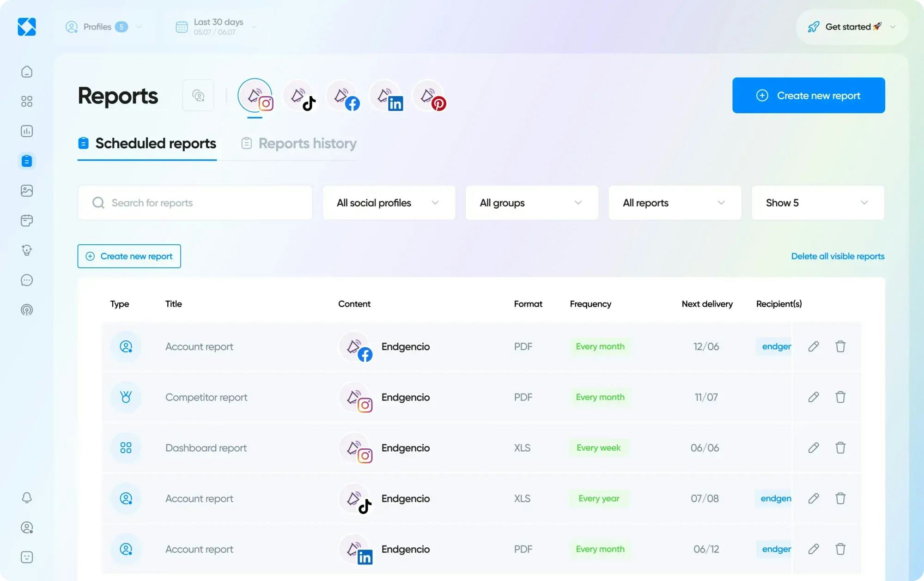Click the blue Create new report button

808,96
